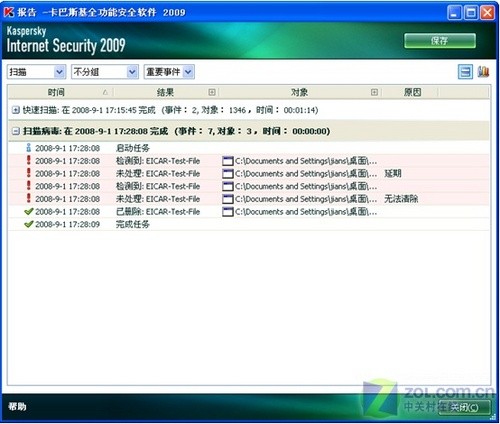Screen dimensions: 500x424
Task: Select the 启动任务 info icon
Action: [x=29, y=147]
